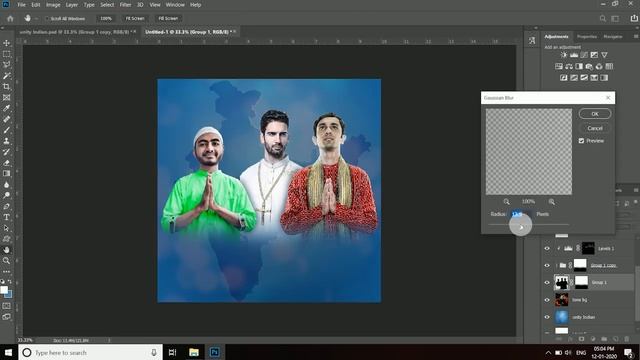The image size is (640, 360).
Task: Toggle Scroll All Windows checkbox
Action: 47,19
